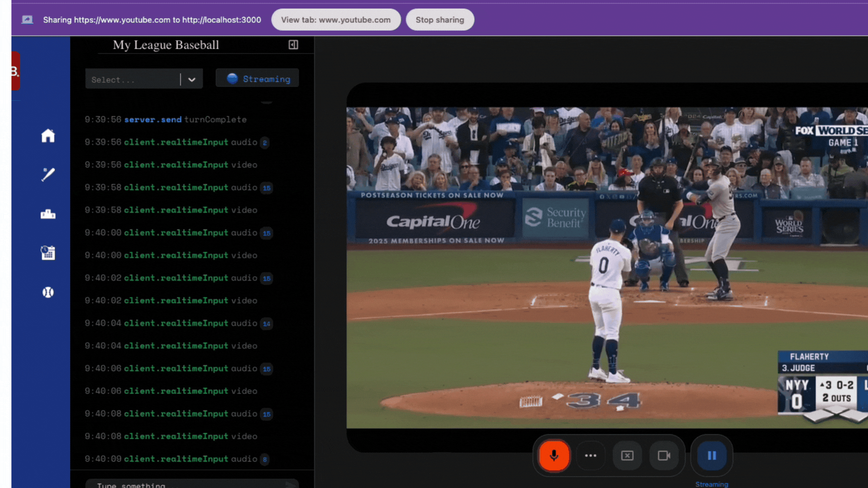Image resolution: width=868 pixels, height=488 pixels.
Task: Pause streaming with the blue pause button
Action: 712,455
